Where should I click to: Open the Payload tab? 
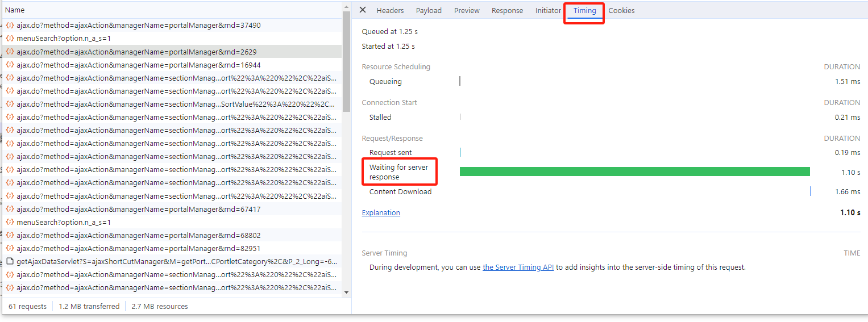[429, 11]
